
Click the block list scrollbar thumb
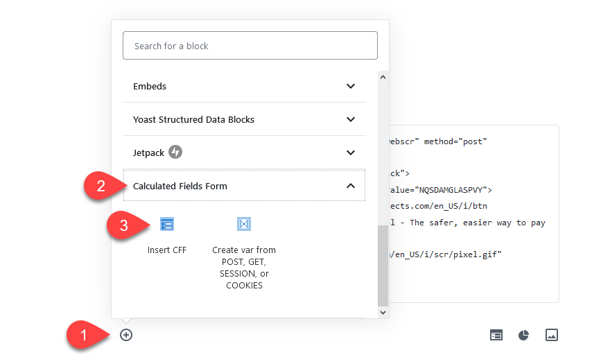[x=383, y=266]
